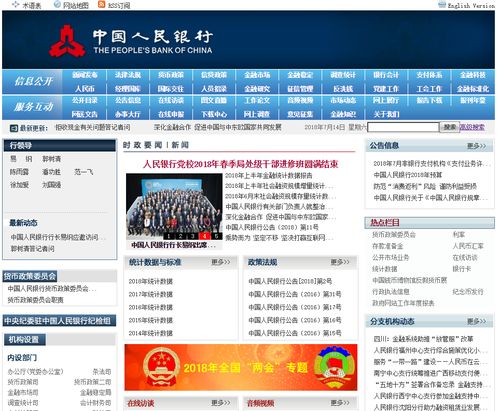This screenshot has width=499, height=411.
Task: Open 支付体系 in the navigation bar
Action: [x=429, y=75]
